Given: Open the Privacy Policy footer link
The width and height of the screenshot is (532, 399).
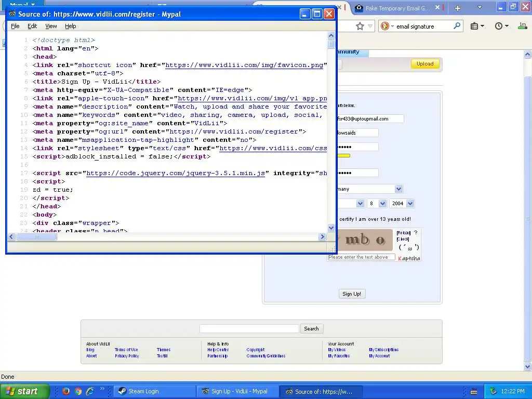Looking at the screenshot, I should click(127, 356).
